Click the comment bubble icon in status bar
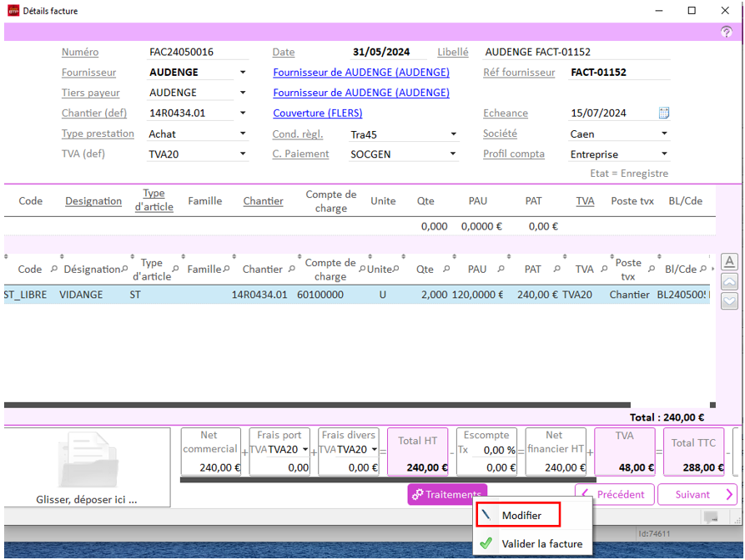The image size is (745, 560). 711,518
